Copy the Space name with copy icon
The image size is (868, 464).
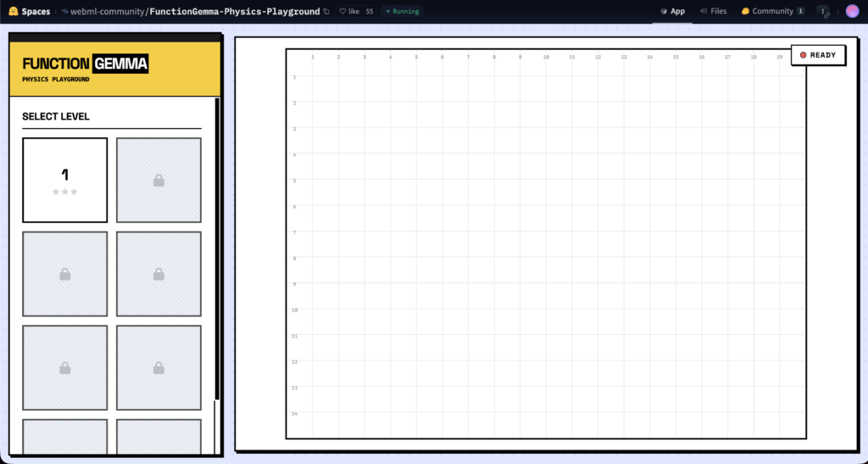click(x=326, y=12)
